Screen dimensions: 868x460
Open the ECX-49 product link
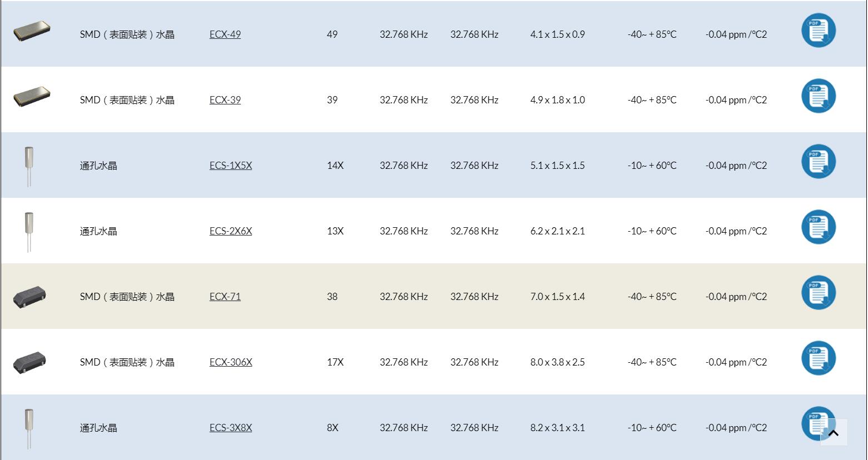225,34
